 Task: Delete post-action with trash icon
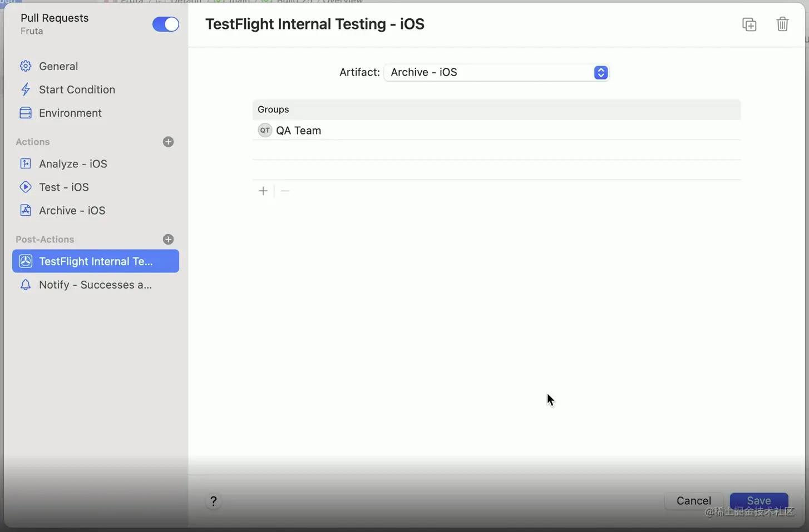coord(782,24)
